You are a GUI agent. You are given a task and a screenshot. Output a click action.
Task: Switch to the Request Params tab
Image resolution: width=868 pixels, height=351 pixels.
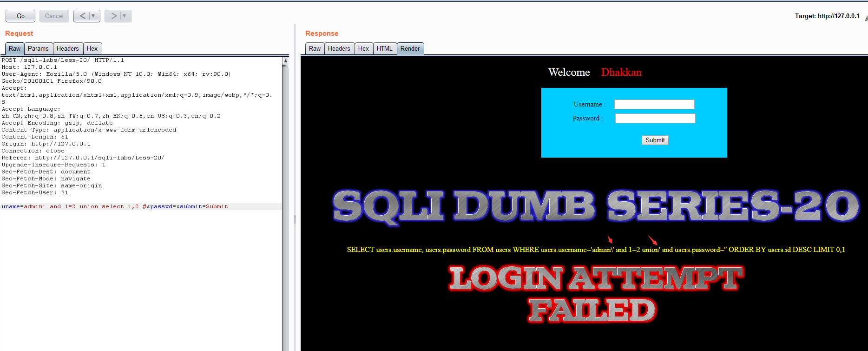click(x=38, y=48)
